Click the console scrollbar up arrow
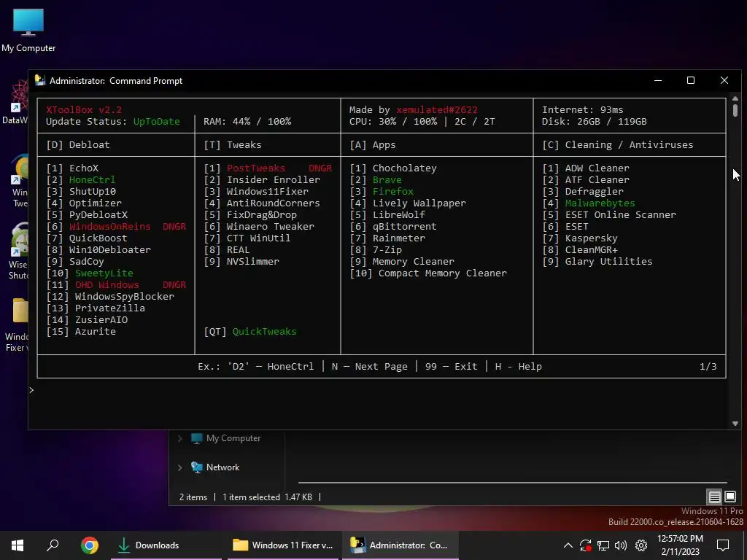The width and height of the screenshot is (747, 560). pos(735,98)
